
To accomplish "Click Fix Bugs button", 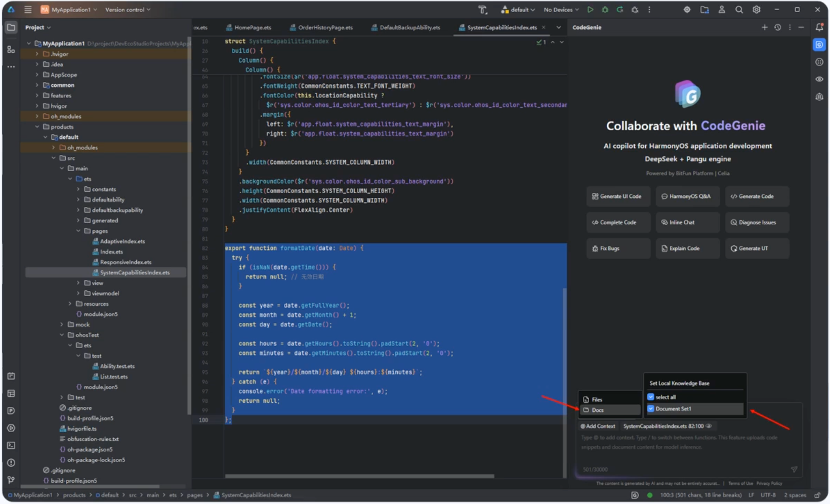I will (618, 248).
